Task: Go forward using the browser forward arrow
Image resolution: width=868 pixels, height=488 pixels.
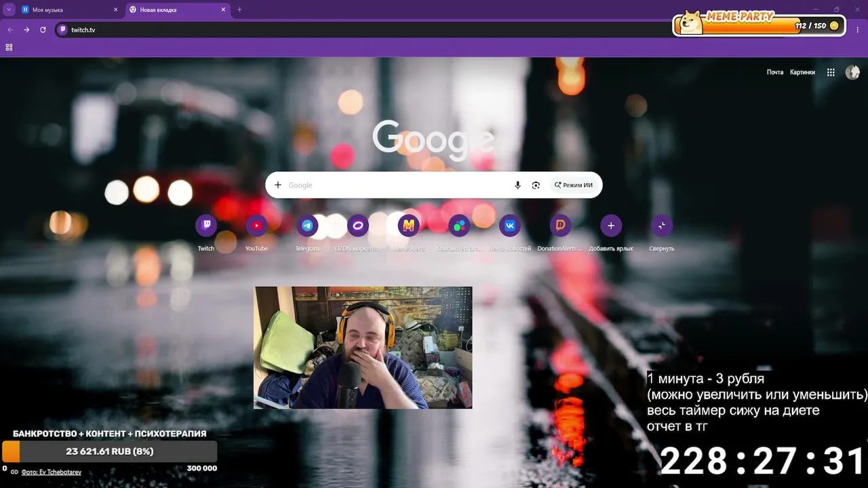Action: [x=26, y=30]
